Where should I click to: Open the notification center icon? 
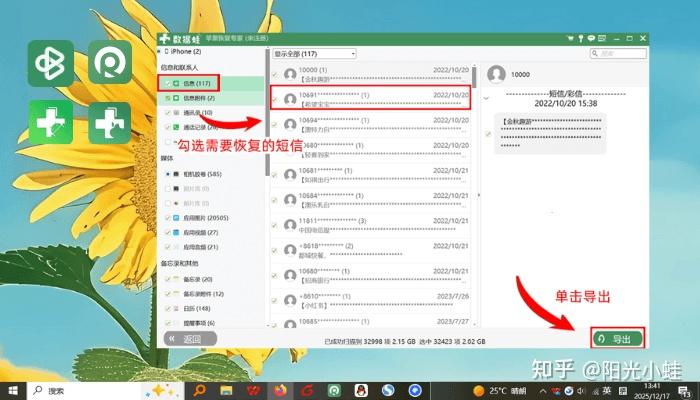685,392
